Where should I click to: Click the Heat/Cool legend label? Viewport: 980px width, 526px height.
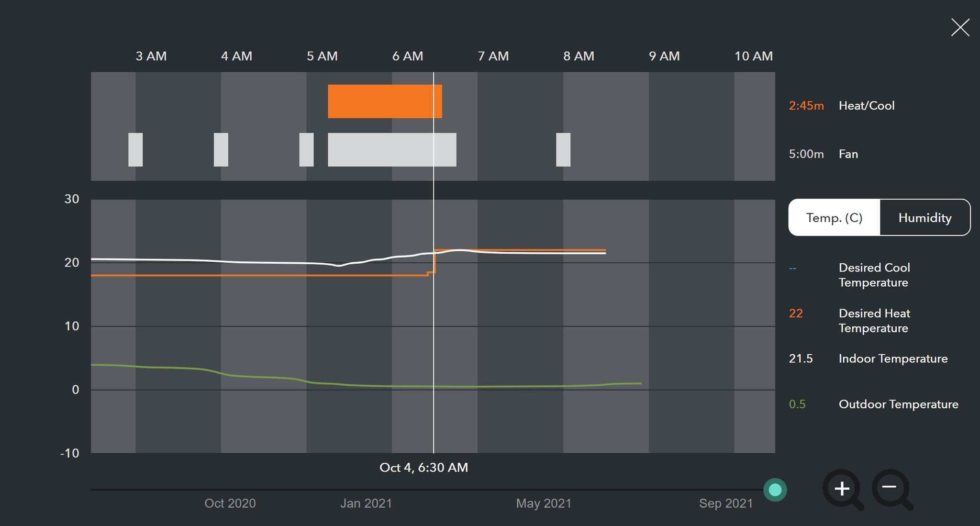coord(867,106)
